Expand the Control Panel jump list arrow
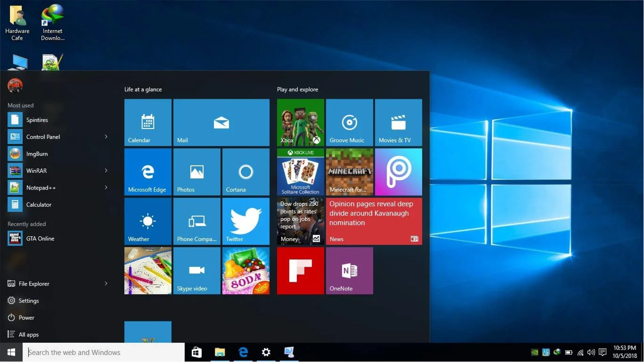644x362 pixels. (x=106, y=137)
